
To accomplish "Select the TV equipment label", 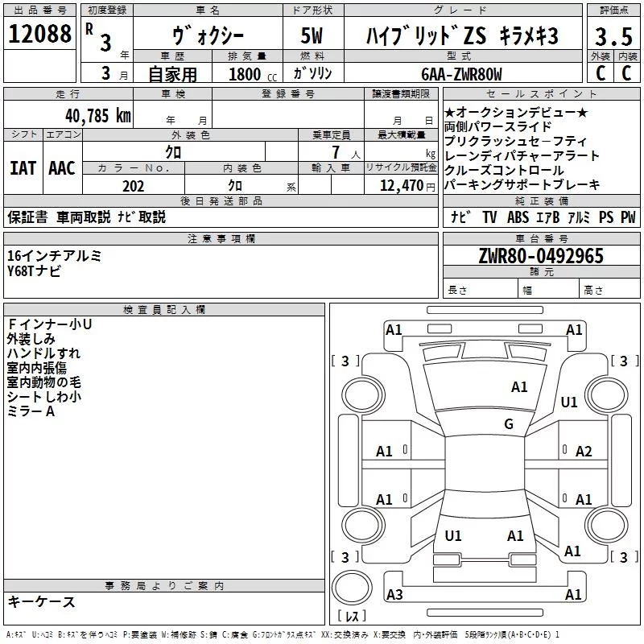I will pyautogui.click(x=489, y=217).
